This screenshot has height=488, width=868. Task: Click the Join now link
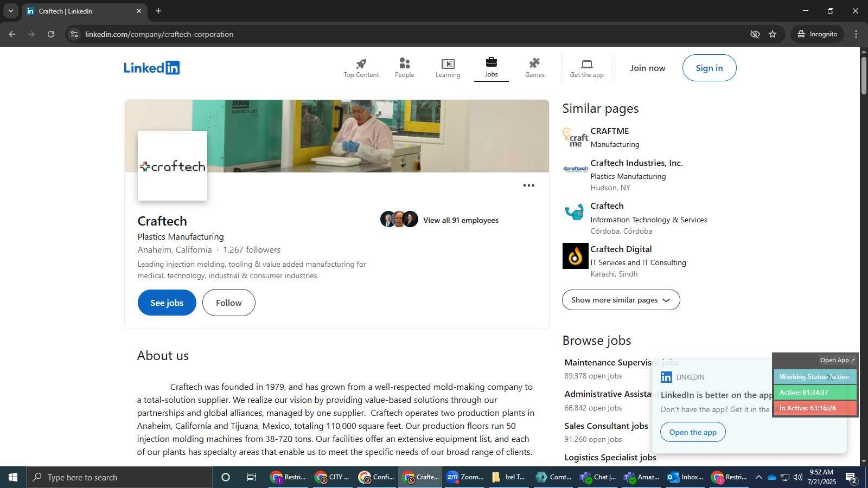(647, 68)
